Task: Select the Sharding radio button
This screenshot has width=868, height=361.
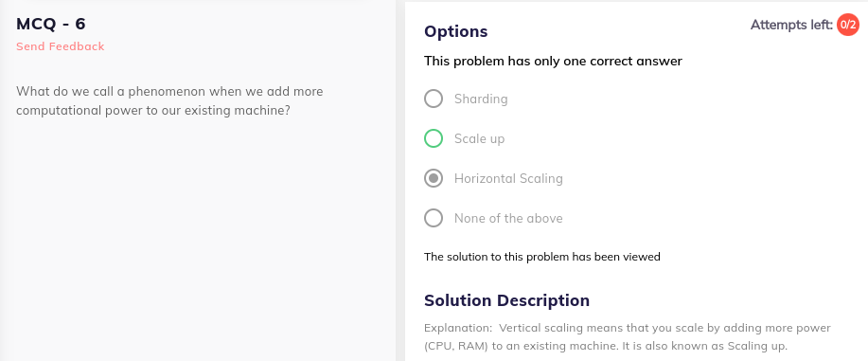Action: tap(434, 99)
